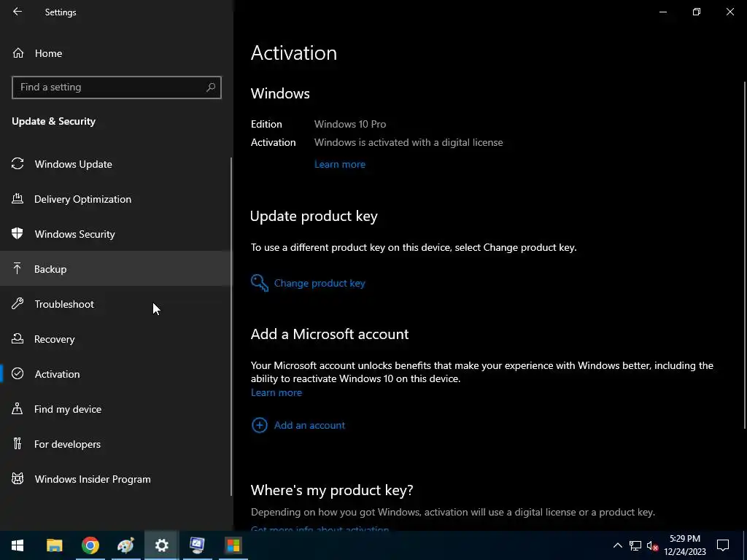Open Microsoft Store from the taskbar
This screenshot has height=560, width=747.
233,545
